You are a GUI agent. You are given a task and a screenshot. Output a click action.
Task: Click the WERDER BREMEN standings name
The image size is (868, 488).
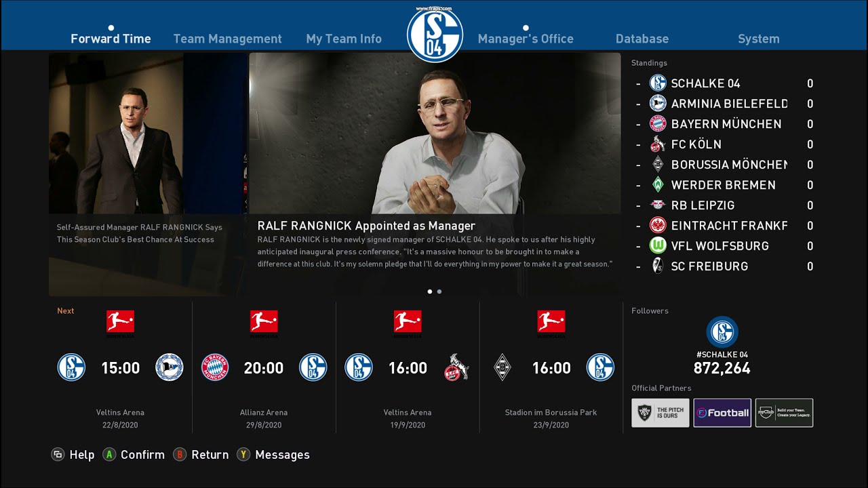coord(723,185)
